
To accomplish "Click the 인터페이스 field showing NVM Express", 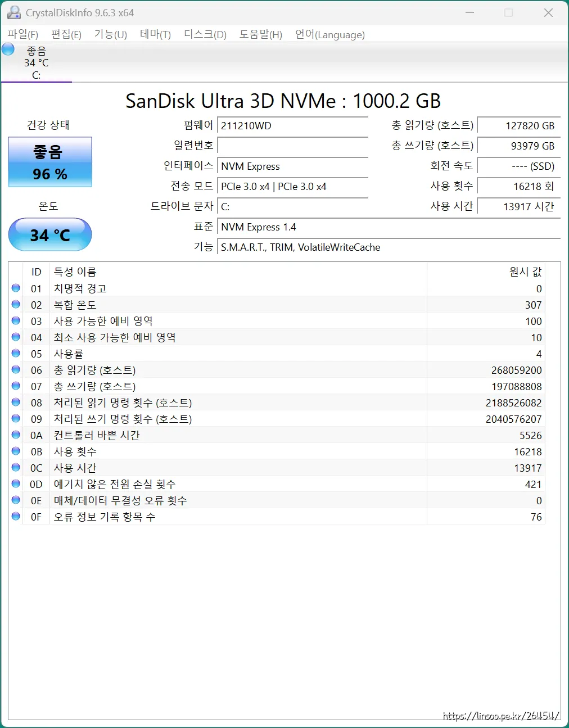I will [x=293, y=166].
